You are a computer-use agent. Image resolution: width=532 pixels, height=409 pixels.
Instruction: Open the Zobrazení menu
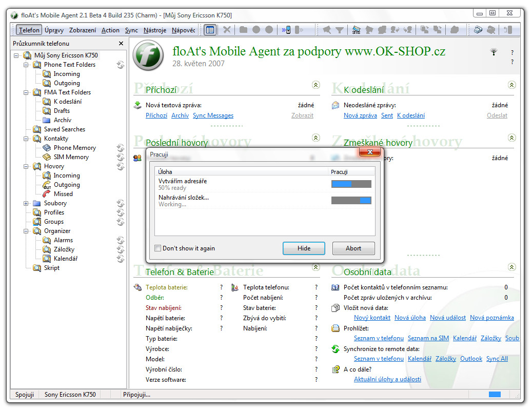tap(83, 30)
